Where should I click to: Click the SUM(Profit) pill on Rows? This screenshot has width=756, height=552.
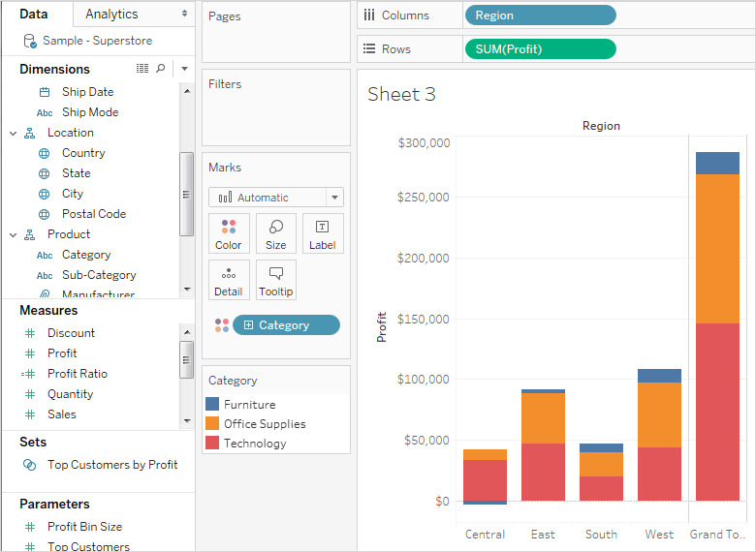tap(540, 49)
